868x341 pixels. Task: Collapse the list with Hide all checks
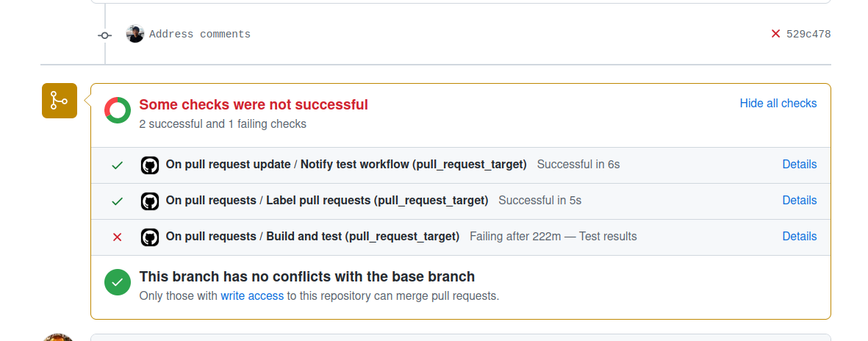(778, 104)
